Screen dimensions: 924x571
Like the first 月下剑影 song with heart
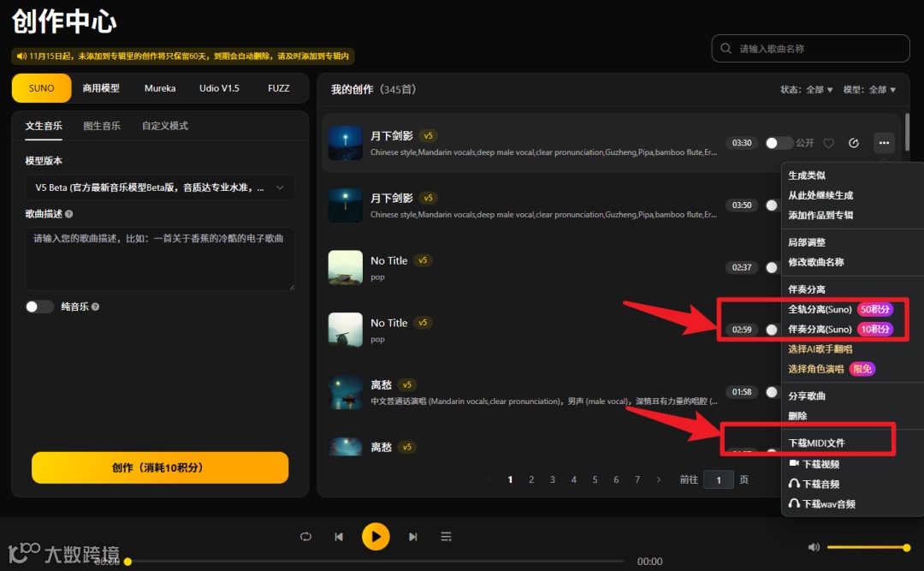click(x=828, y=143)
